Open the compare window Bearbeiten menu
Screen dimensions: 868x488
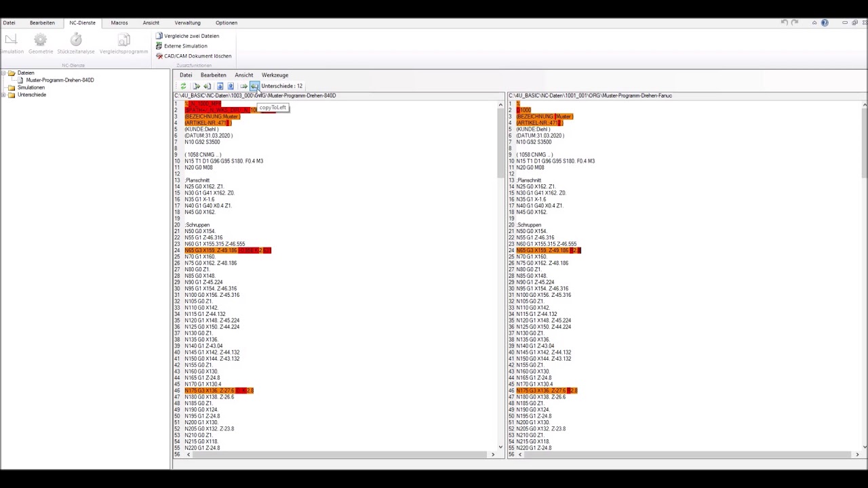tap(213, 75)
